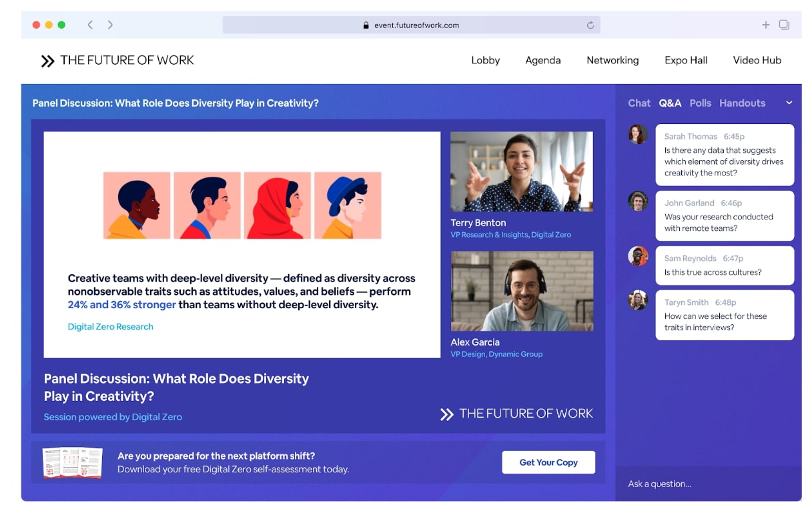812x507 pixels.
Task: Click the browser forward arrow
Action: pos(110,25)
